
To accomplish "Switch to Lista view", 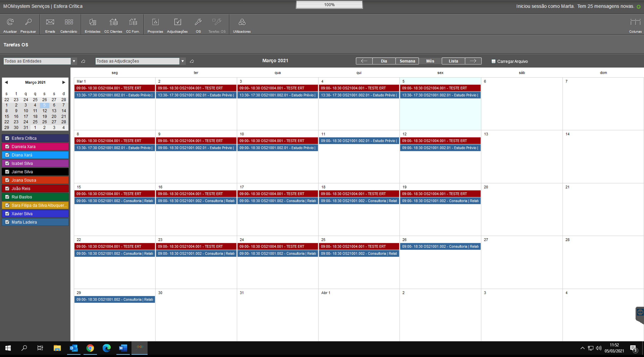I will click(x=453, y=61).
